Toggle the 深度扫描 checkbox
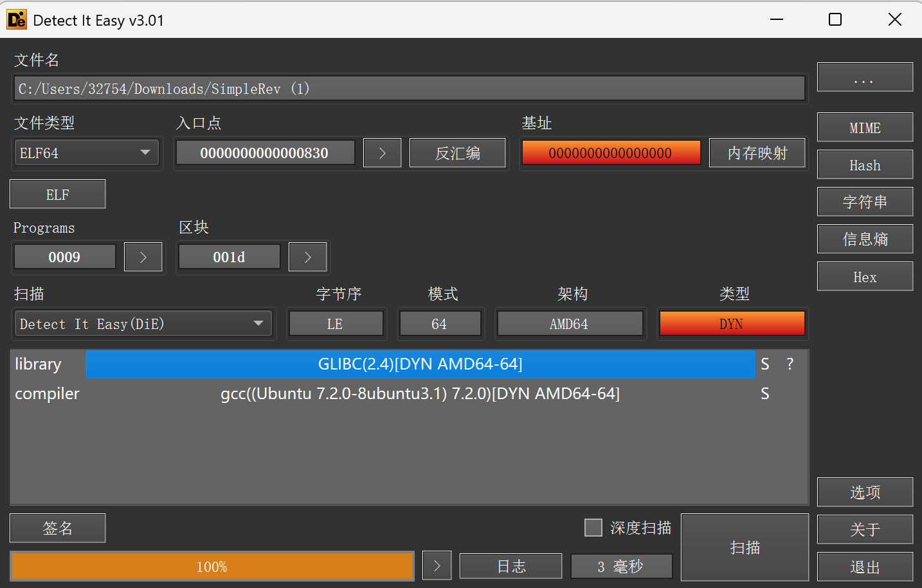Image resolution: width=922 pixels, height=588 pixels. (x=593, y=528)
